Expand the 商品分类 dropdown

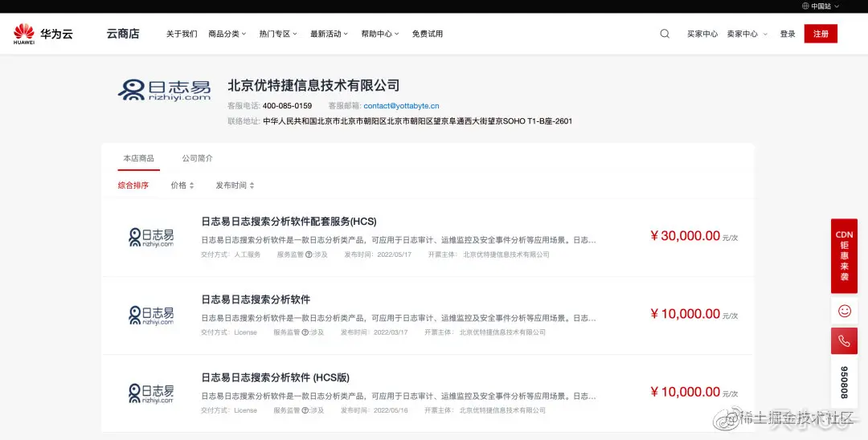point(227,34)
